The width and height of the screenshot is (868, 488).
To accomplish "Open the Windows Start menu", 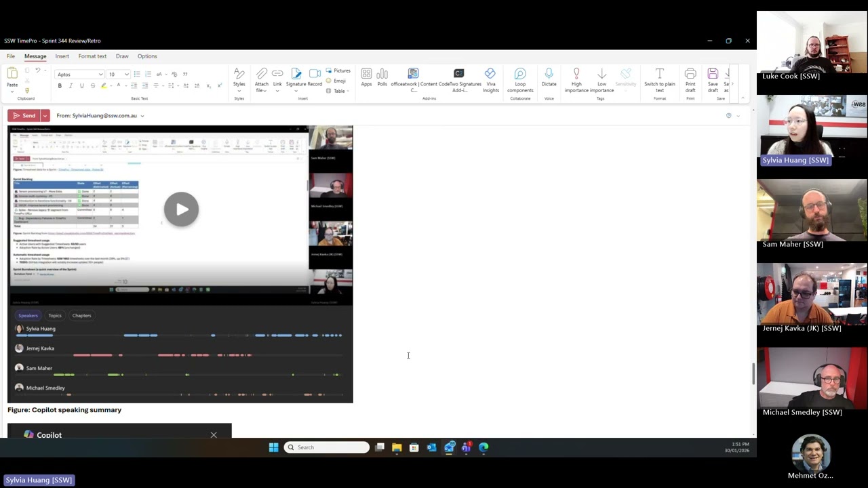I will click(x=273, y=447).
